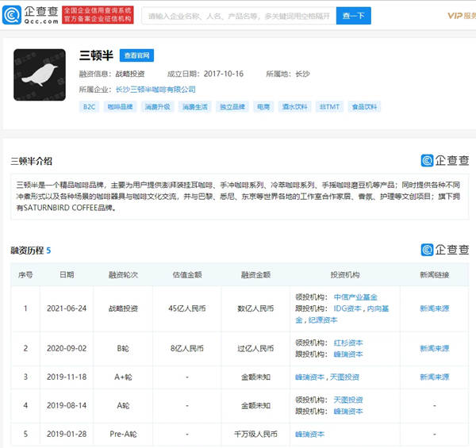Click the 企查查 logo beside 融资历程
This screenshot has height=448, width=476.
[445, 250]
